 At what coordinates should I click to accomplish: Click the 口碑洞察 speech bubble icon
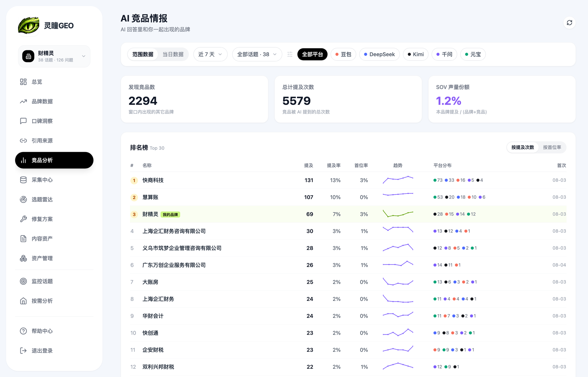point(23,121)
